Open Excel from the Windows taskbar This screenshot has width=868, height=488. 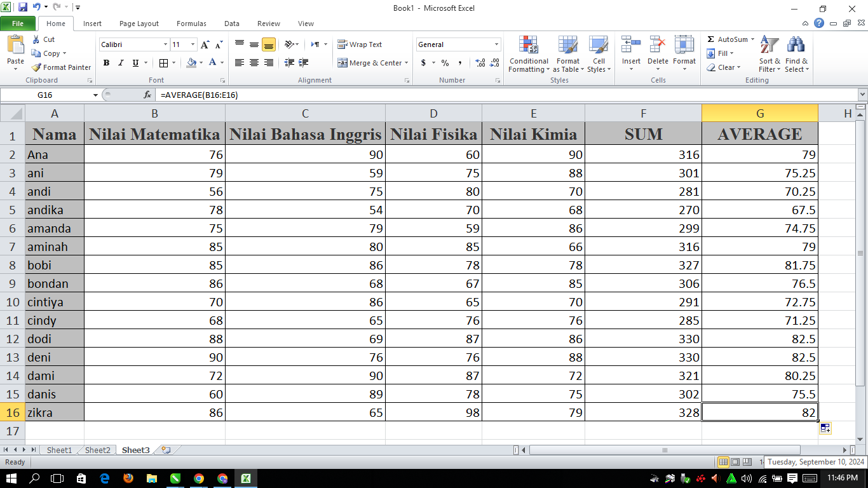click(245, 478)
